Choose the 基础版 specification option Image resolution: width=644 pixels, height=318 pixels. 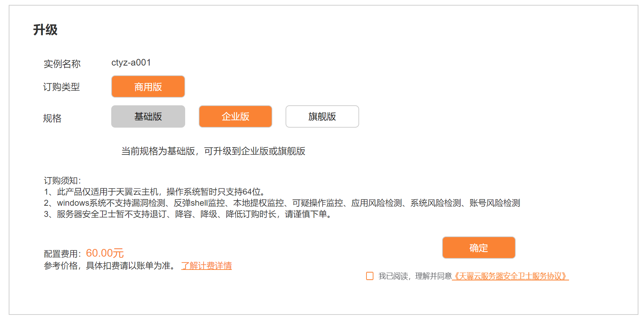pyautogui.click(x=148, y=116)
